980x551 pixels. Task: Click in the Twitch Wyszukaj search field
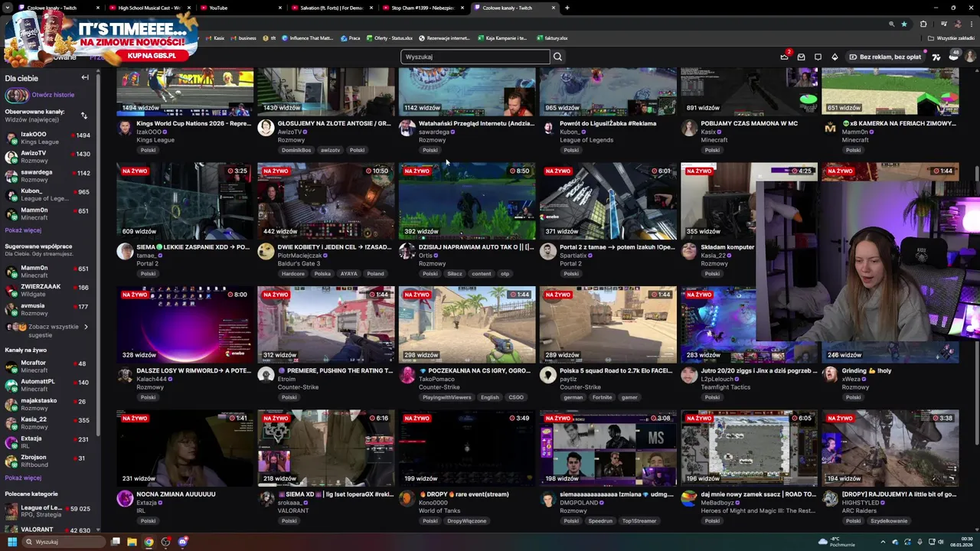point(475,57)
